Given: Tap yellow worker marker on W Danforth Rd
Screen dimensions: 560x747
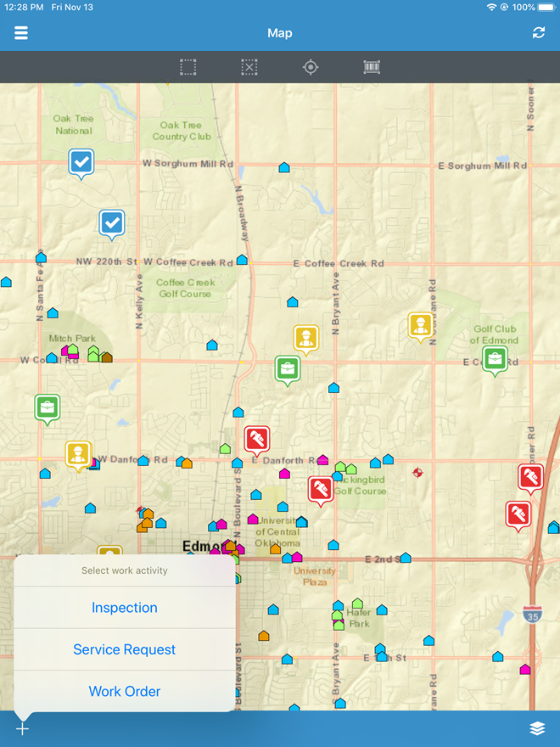Looking at the screenshot, I should click(78, 454).
